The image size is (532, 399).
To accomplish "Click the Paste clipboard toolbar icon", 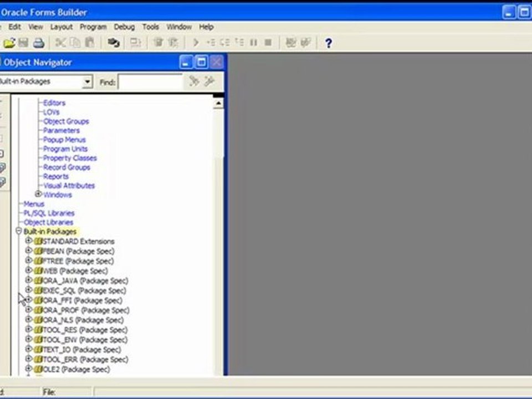I will pos(90,43).
